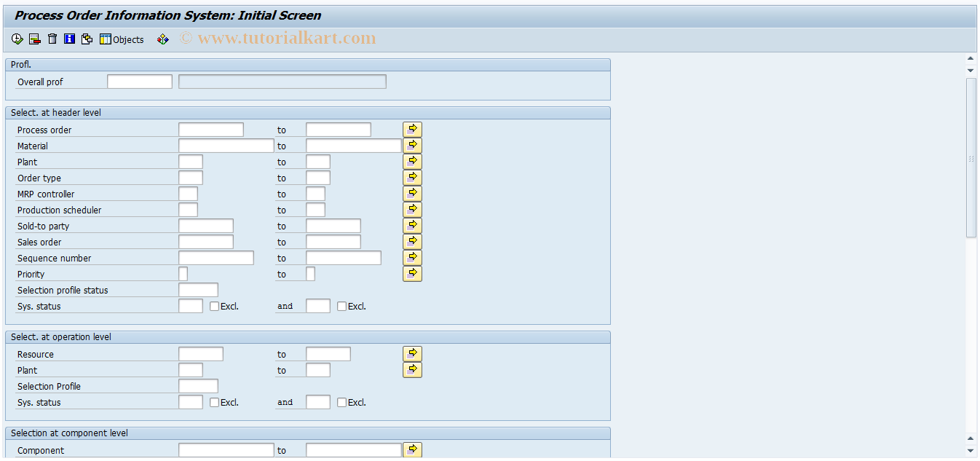Open multiple selection for Sales order
The width and height of the screenshot is (980, 461).
pos(412,242)
